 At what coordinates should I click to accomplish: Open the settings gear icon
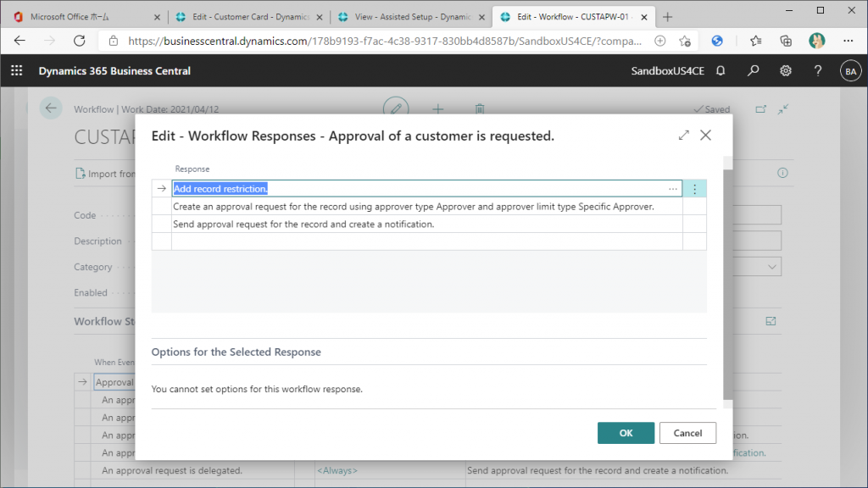[x=786, y=71]
